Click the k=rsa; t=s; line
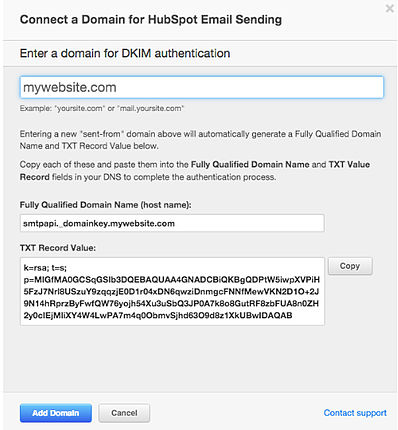 45,268
